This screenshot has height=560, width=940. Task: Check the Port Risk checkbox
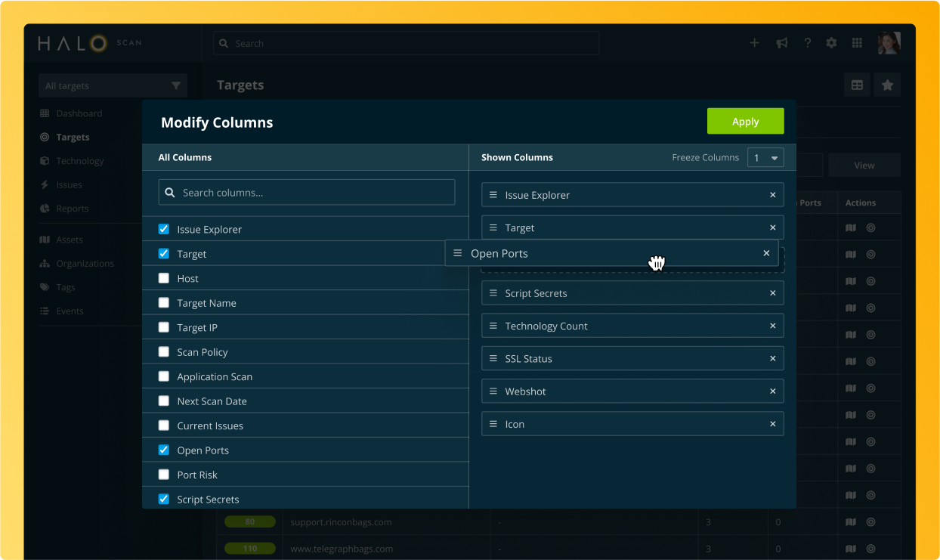tap(163, 475)
